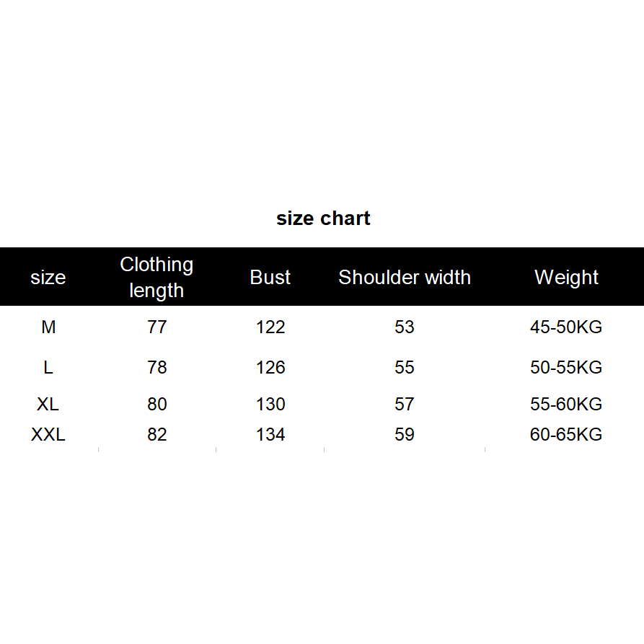Click bust value 122
The image size is (644, 644).
[x=270, y=327]
